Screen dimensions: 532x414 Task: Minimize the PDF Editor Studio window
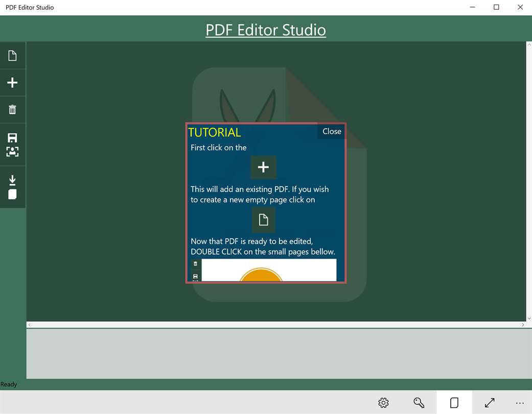coord(472,7)
